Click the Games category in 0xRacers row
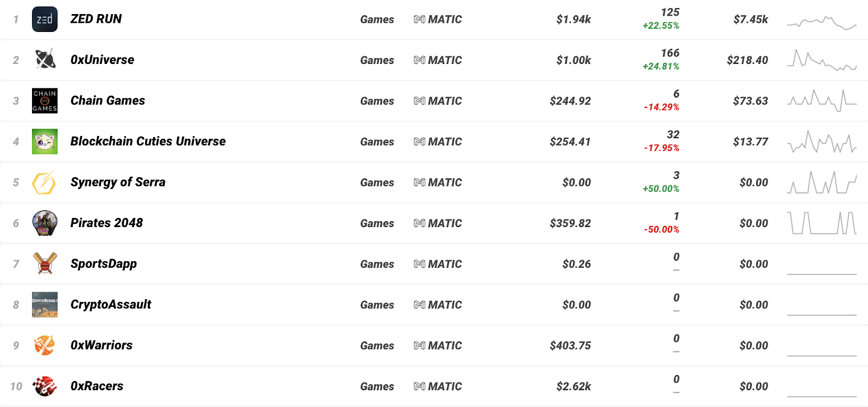The width and height of the screenshot is (868, 407). tap(377, 386)
